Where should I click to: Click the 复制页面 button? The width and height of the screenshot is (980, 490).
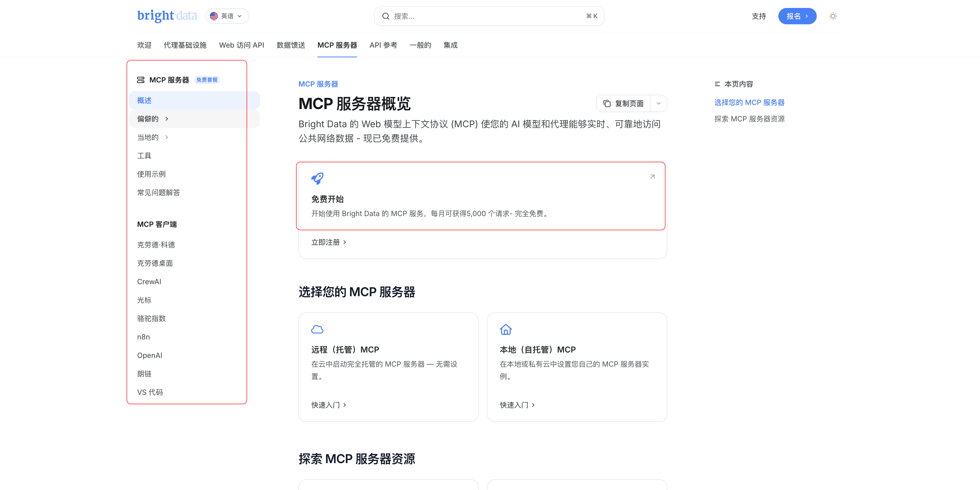tap(624, 103)
